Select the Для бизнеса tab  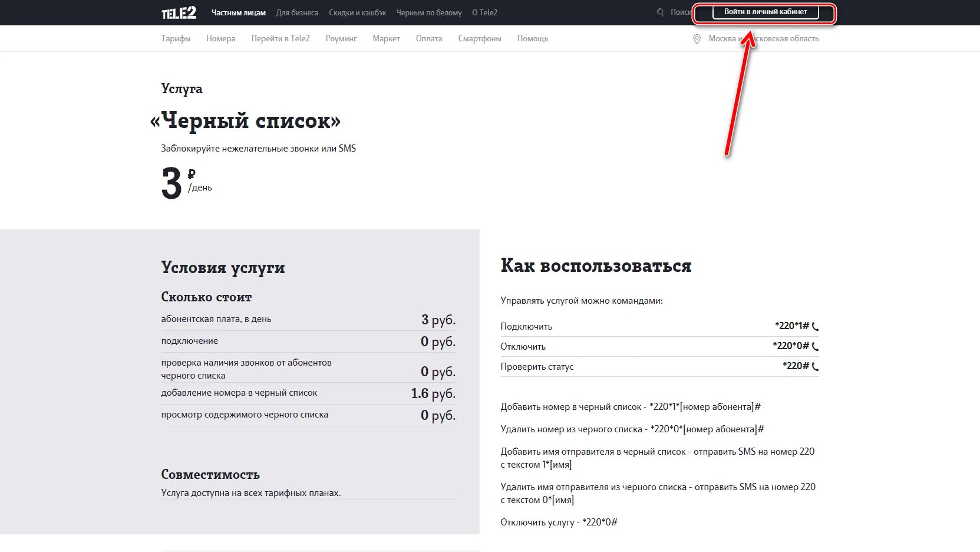297,12
